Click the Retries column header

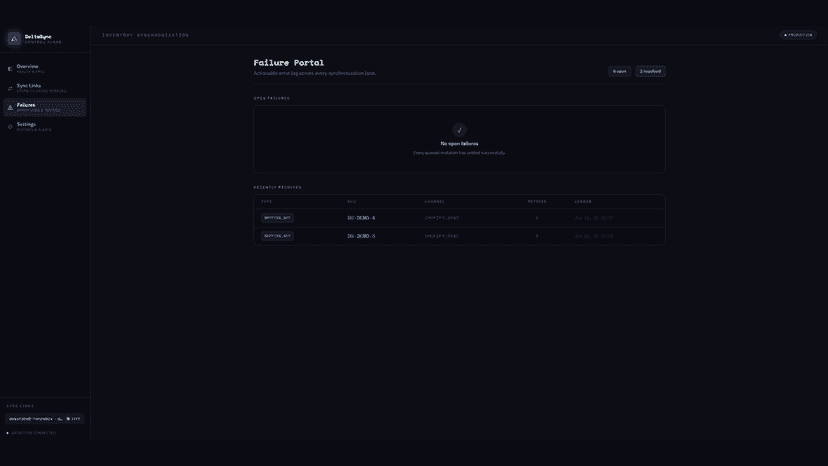tap(537, 201)
